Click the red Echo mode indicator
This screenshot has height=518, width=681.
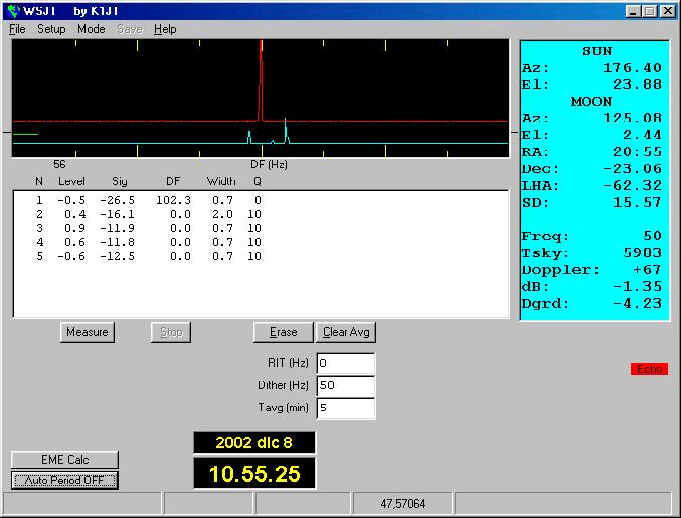point(649,369)
